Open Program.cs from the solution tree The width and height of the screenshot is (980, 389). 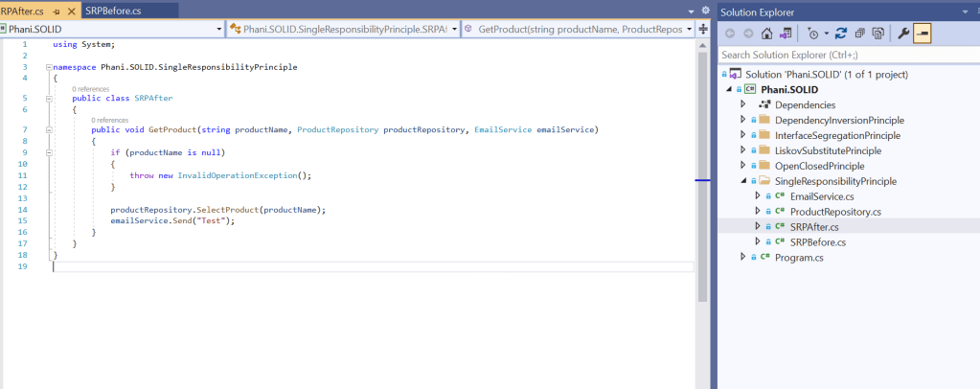tap(799, 258)
